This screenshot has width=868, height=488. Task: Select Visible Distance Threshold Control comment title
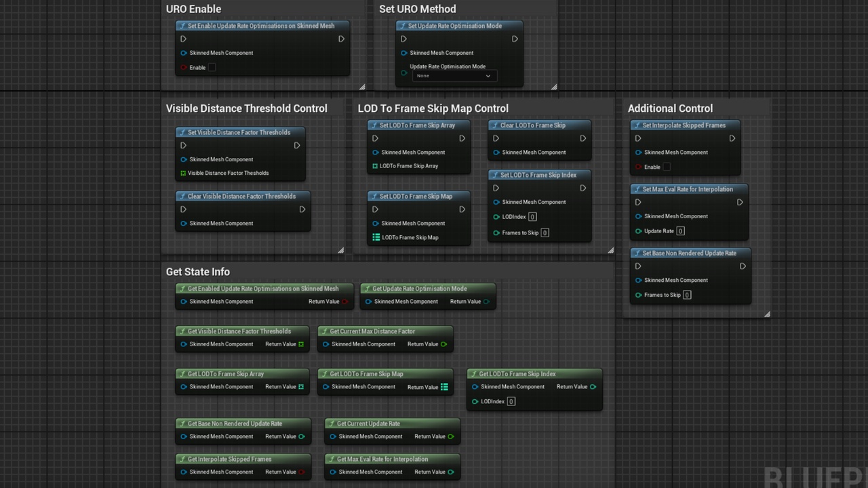click(247, 108)
